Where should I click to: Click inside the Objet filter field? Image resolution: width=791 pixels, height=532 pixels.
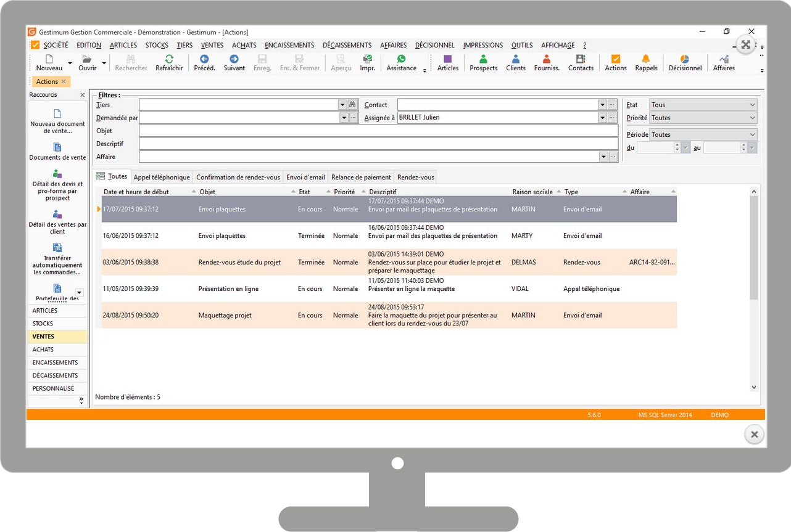point(370,131)
